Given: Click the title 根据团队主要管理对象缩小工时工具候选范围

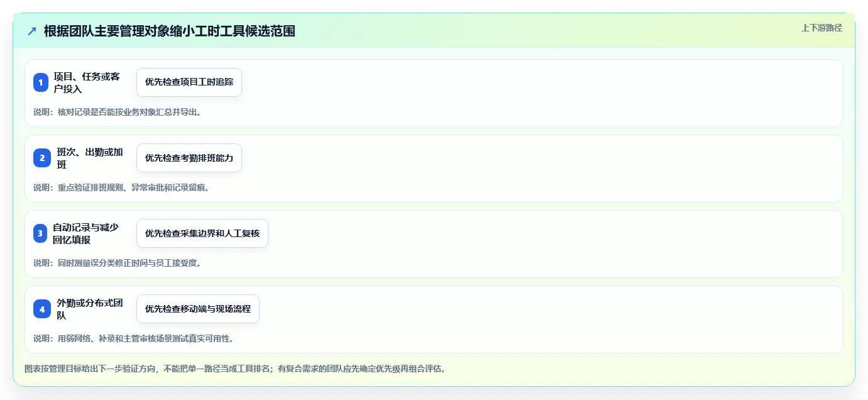Looking at the screenshot, I should tap(170, 31).
